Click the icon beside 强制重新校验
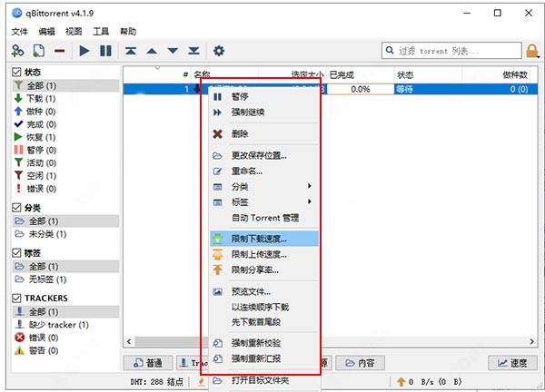Image resolution: width=545 pixels, height=392 pixels. click(218, 343)
